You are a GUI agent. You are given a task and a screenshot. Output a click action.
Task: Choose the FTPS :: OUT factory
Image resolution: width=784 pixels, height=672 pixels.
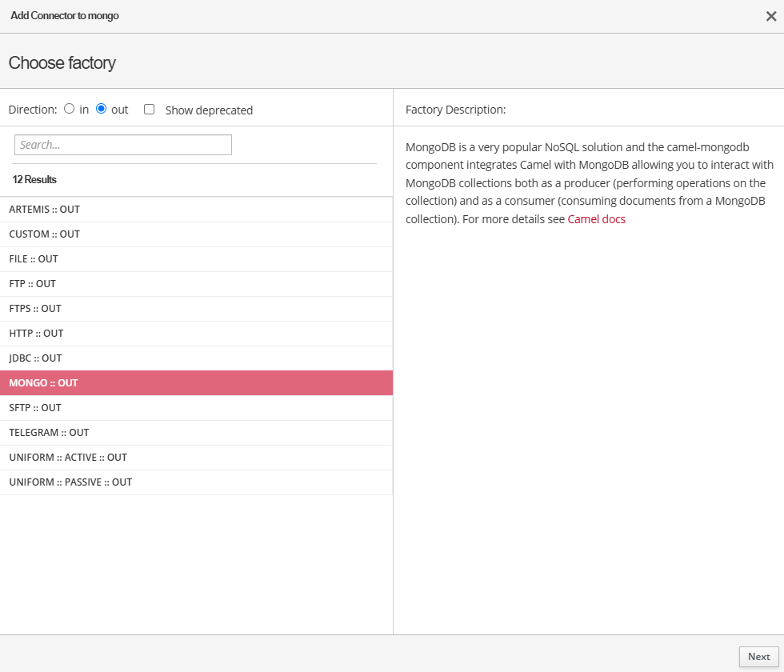pyautogui.click(x=35, y=309)
